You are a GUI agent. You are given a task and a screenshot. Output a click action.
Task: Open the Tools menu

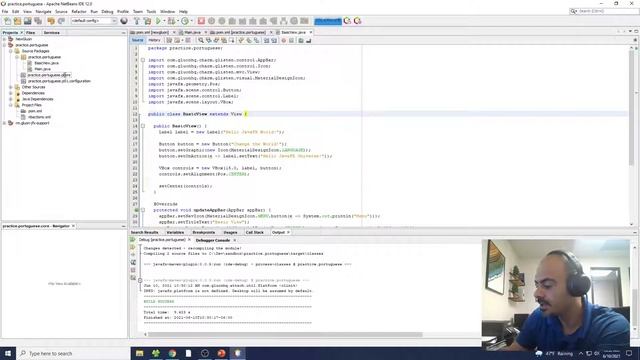[151, 11]
